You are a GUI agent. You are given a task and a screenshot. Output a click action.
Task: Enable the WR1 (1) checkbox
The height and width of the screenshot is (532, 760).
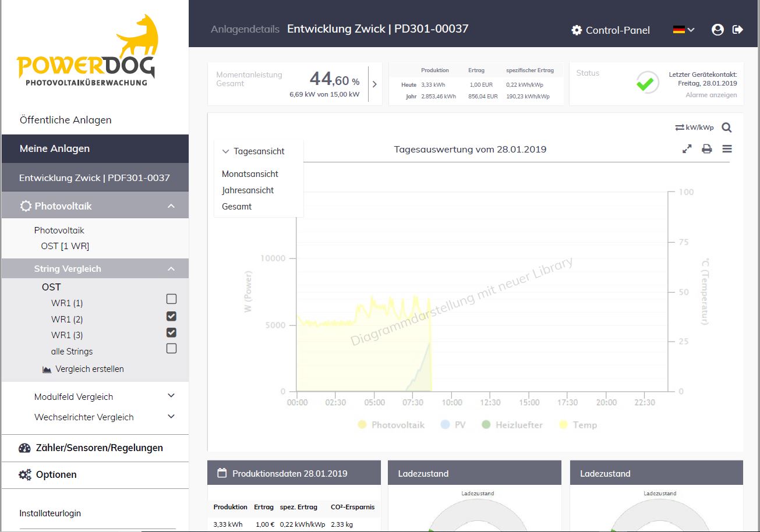(x=171, y=299)
